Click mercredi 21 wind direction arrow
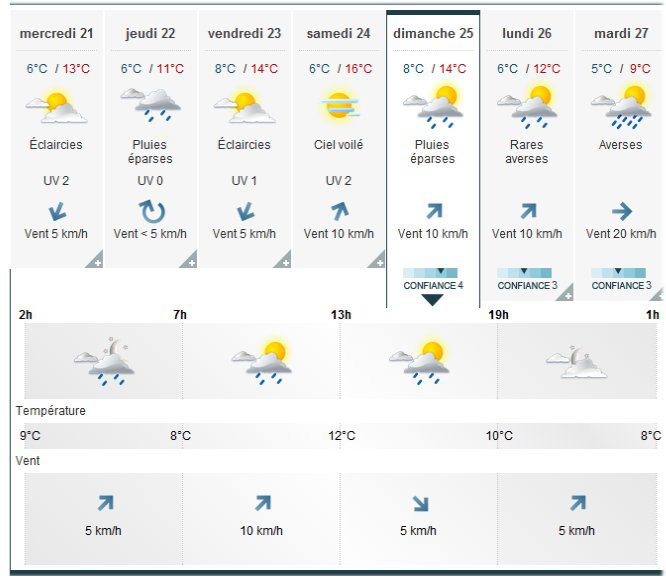This screenshot has width=666, height=580. coord(57,211)
